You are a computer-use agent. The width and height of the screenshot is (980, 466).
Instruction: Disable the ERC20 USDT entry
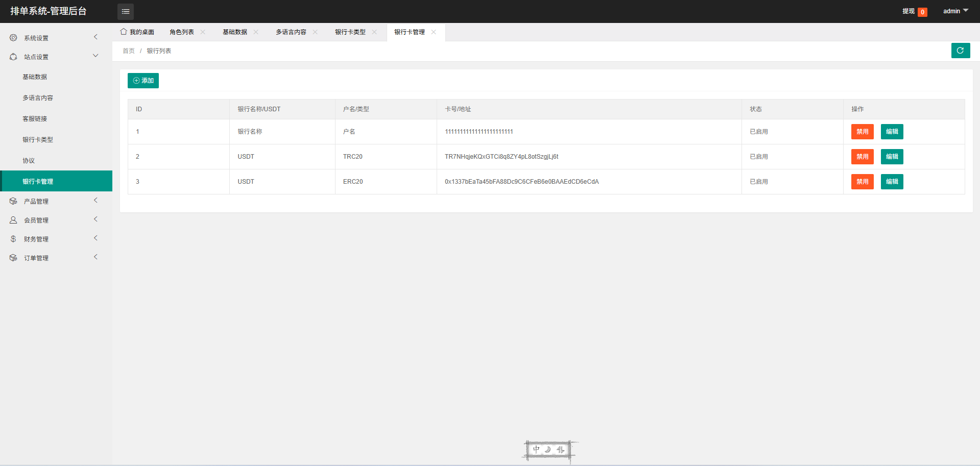tap(862, 182)
